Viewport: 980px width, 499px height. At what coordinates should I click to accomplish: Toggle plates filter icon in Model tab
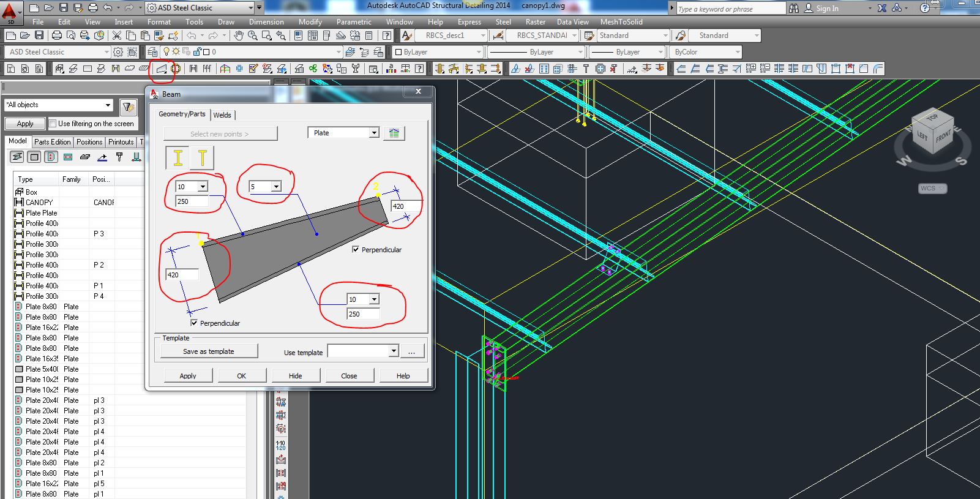[x=34, y=157]
